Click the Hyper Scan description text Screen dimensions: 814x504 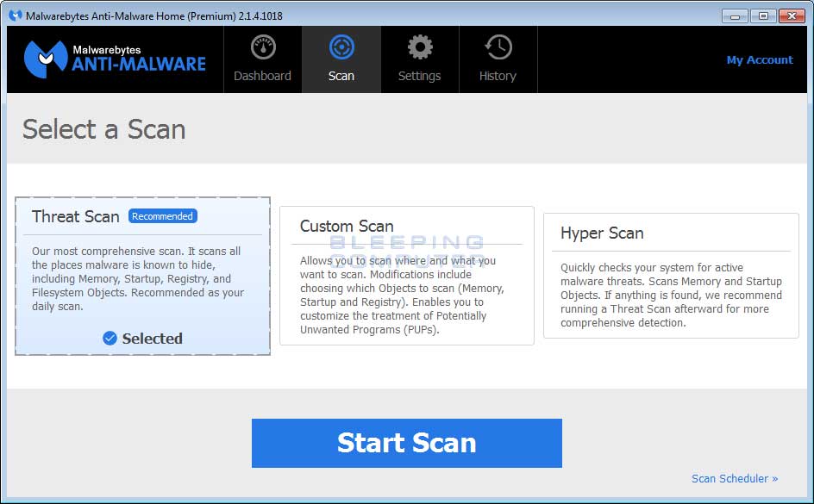(x=671, y=295)
